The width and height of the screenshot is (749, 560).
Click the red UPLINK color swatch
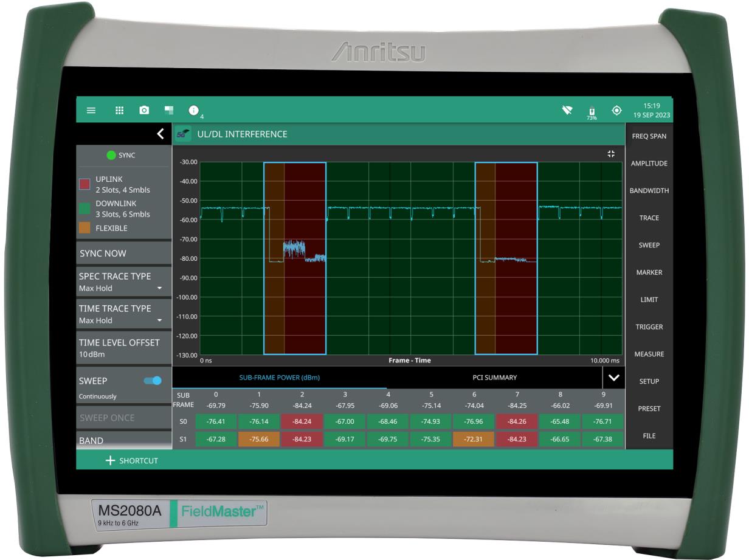click(x=86, y=184)
